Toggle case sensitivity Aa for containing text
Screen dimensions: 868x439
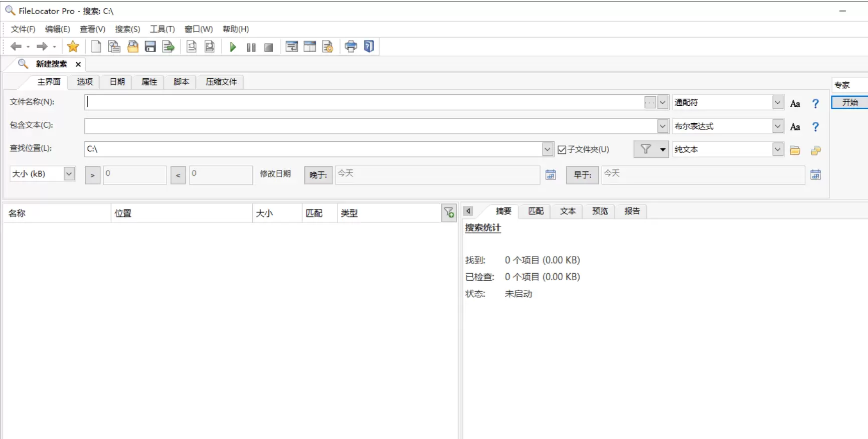click(x=795, y=127)
